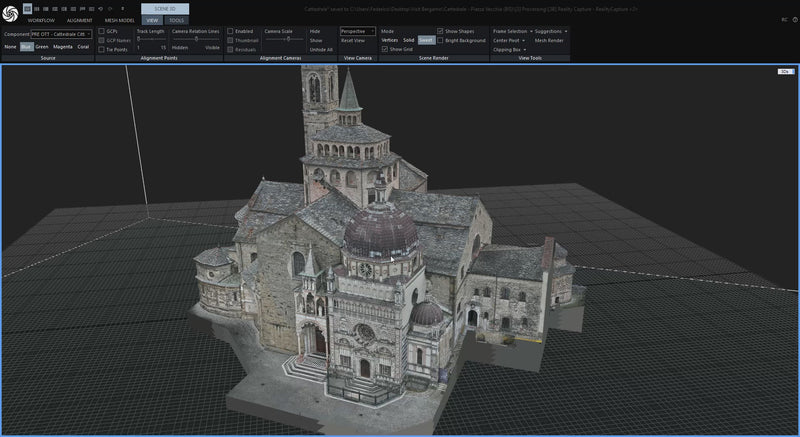
Task: Open the Mesh Model tab
Action: click(x=119, y=20)
